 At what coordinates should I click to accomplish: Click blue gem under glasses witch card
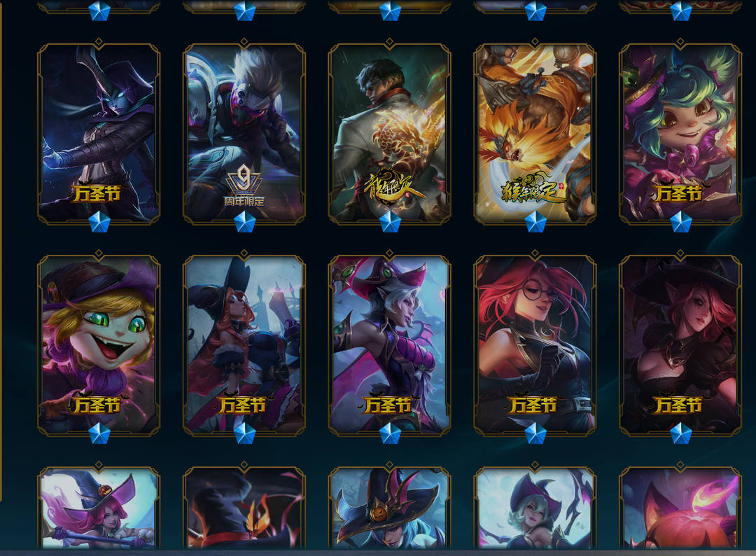point(535,433)
